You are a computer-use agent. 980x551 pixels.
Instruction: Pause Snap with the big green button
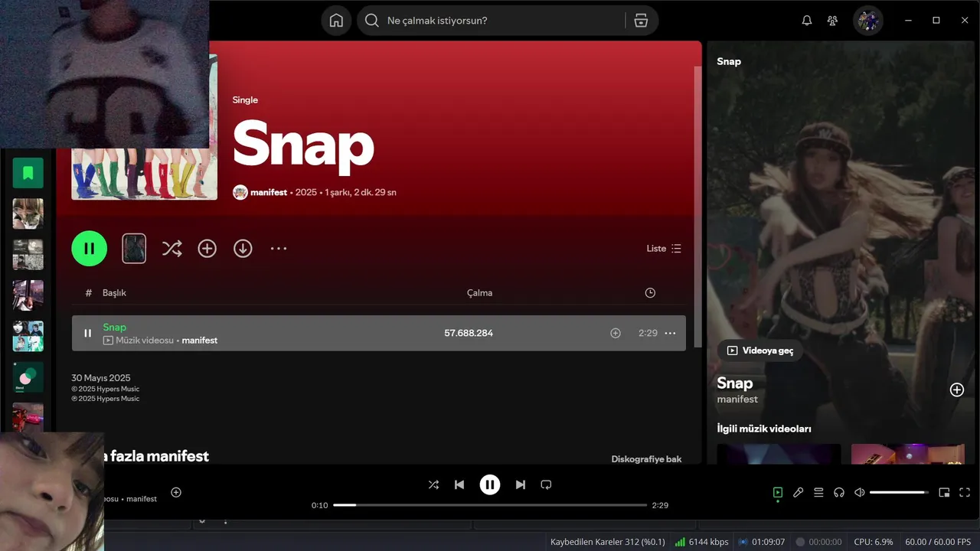tap(90, 248)
